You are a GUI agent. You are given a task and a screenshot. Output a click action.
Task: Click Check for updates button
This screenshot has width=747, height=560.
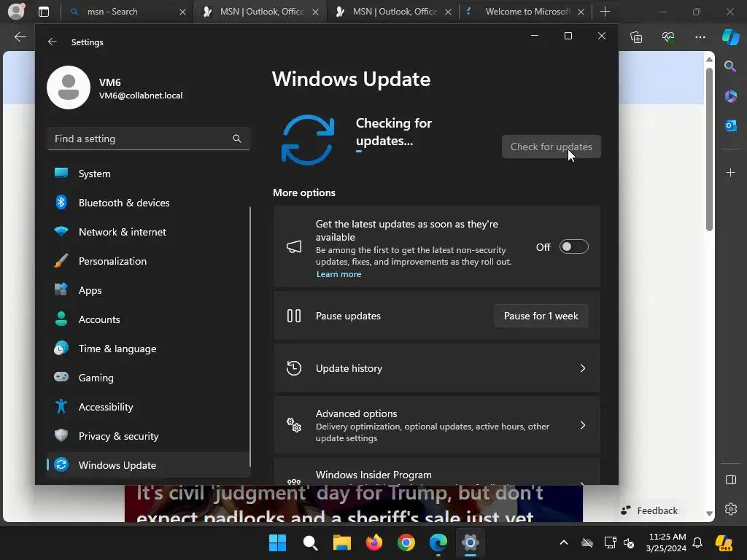(x=551, y=147)
